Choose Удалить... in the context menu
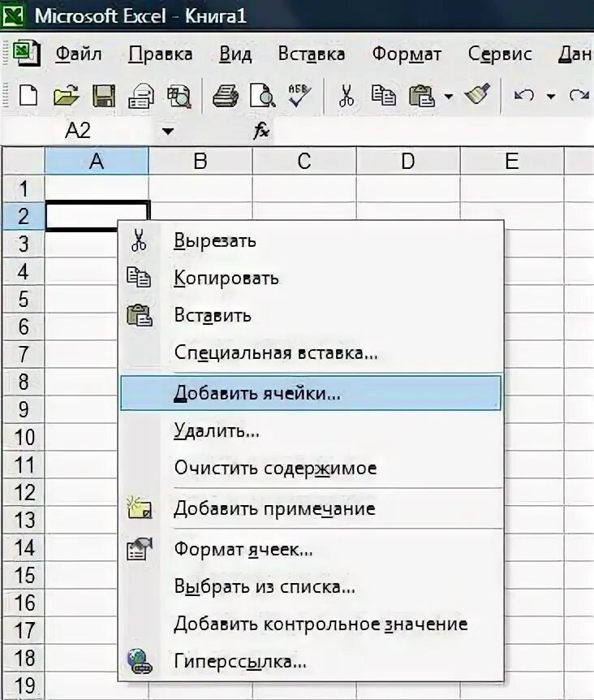 [x=311, y=431]
